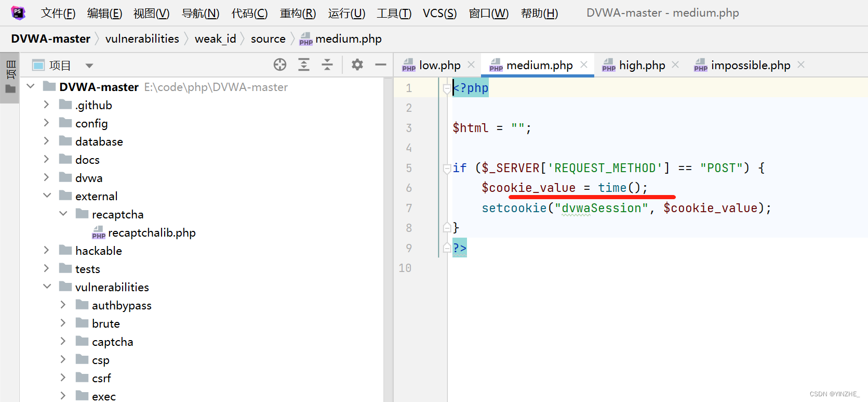Select the exec folder in the tree
The image size is (868, 402).
[x=104, y=396]
